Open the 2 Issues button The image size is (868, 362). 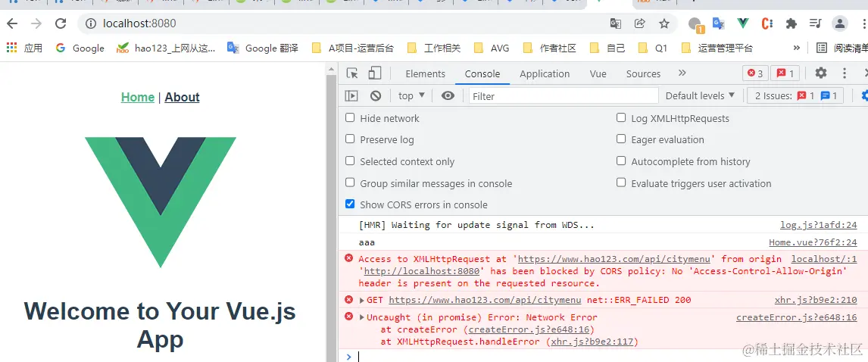[x=795, y=95]
